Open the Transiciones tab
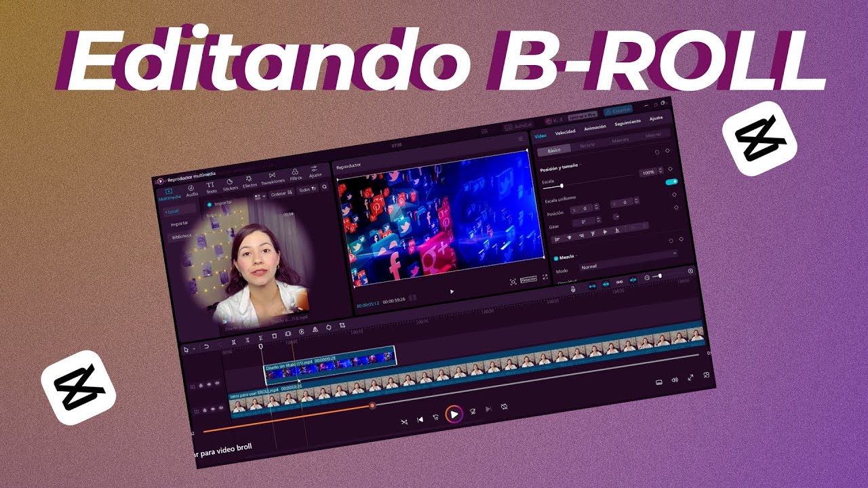Screen dimensions: 868x488 [272, 178]
